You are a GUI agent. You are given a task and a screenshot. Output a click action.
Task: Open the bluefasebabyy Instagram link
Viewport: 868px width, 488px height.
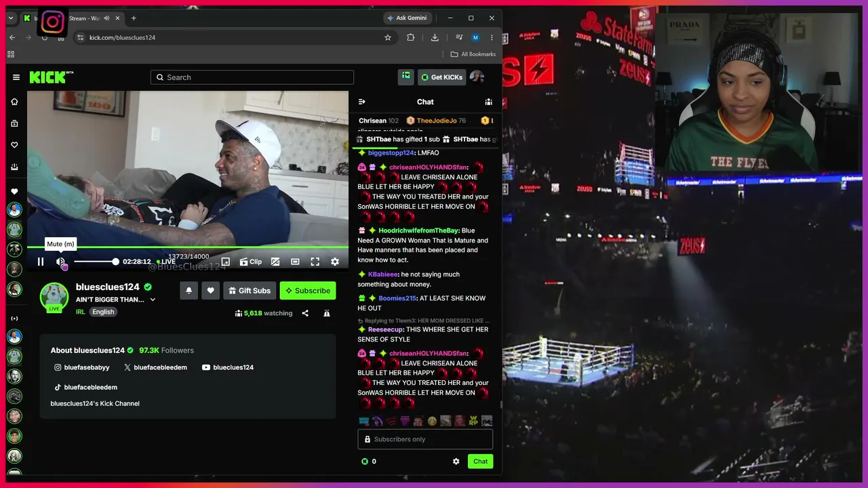point(82,367)
